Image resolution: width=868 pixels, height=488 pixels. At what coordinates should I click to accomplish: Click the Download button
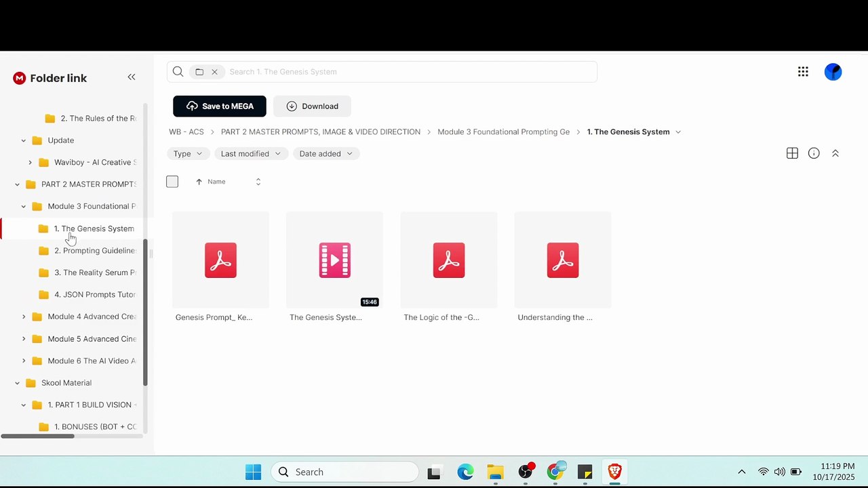click(x=312, y=106)
